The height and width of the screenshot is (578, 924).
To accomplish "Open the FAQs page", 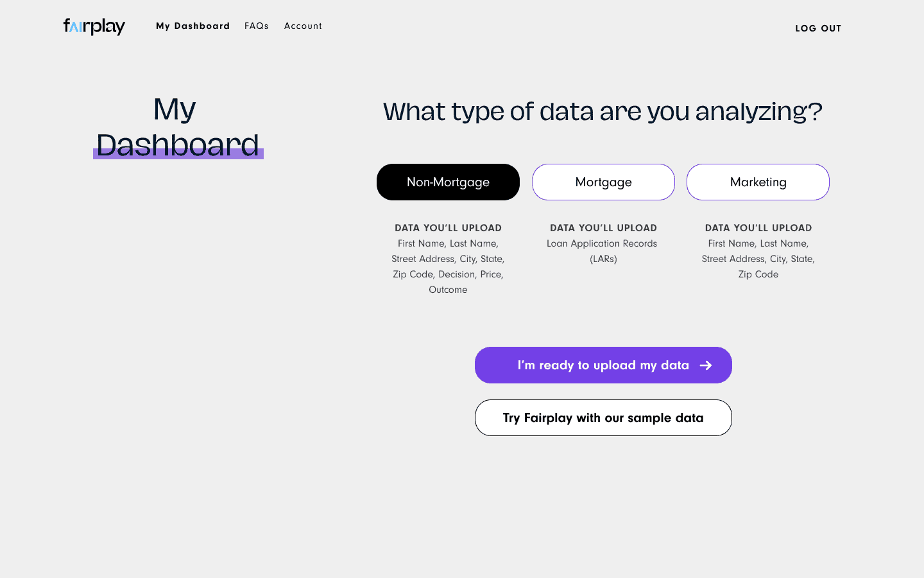I will (257, 26).
